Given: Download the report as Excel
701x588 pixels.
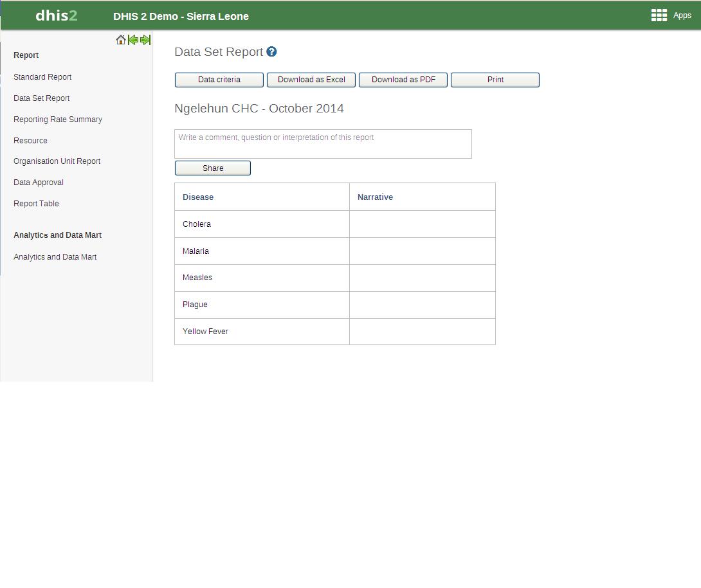Looking at the screenshot, I should (311, 80).
